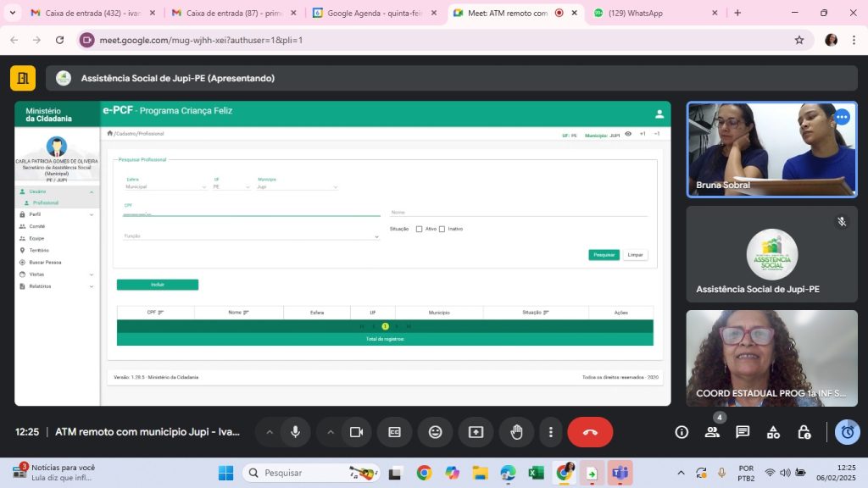This screenshot has height=488, width=868.
Task: Mute the microphone in Meet
Action: [x=295, y=432]
